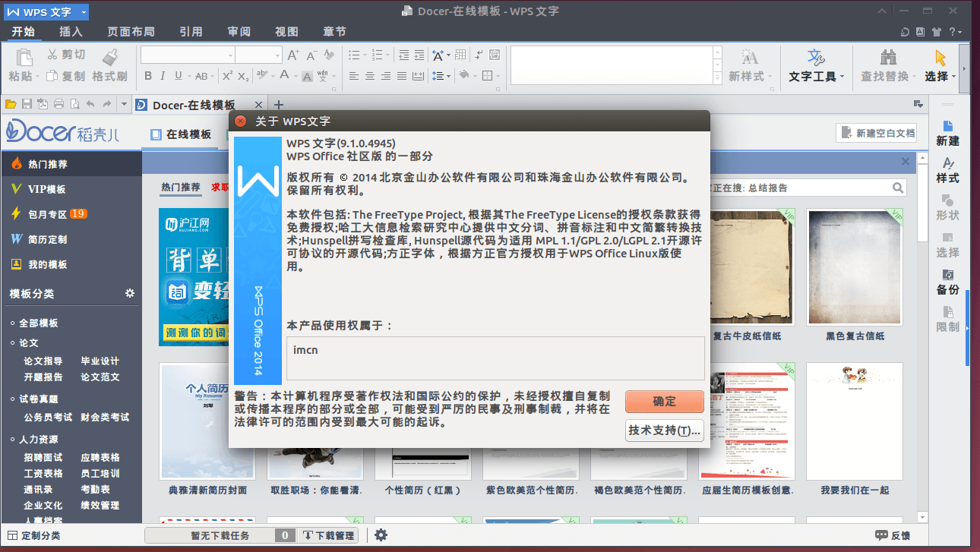This screenshot has height=552, width=980.
Task: Select VIP模板 in the Docer sidebar
Action: (x=71, y=189)
